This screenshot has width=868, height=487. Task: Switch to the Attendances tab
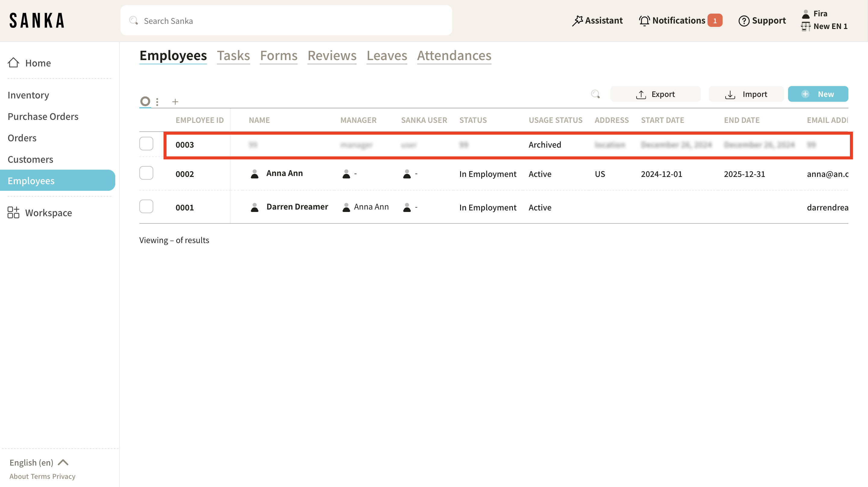[x=454, y=56]
